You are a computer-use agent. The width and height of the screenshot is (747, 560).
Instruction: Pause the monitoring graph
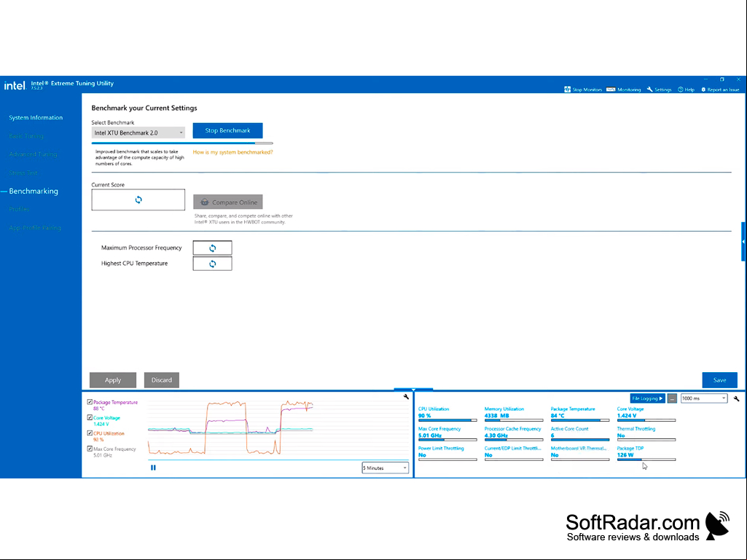pyautogui.click(x=153, y=468)
